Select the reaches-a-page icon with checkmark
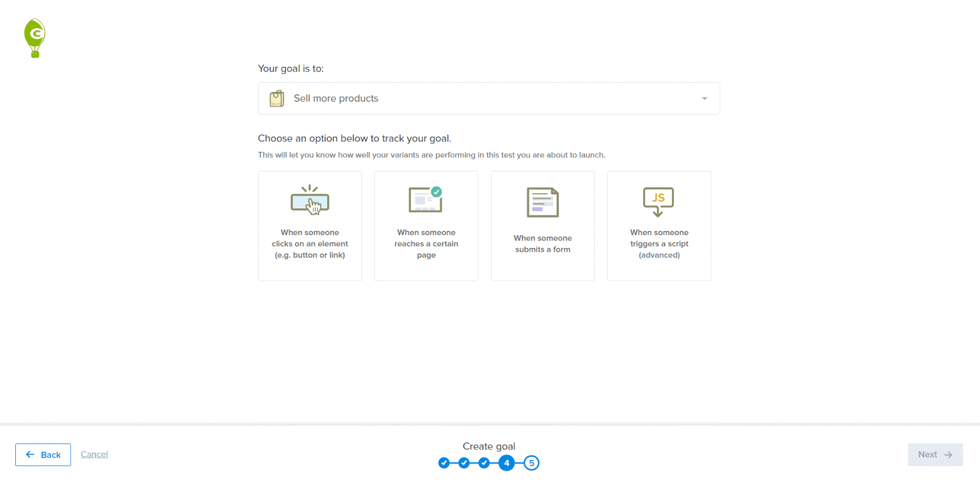Viewport: 980px width, 482px height. (x=426, y=200)
